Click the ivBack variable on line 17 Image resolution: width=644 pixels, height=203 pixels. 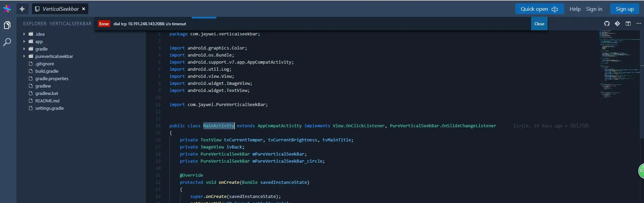(234, 147)
